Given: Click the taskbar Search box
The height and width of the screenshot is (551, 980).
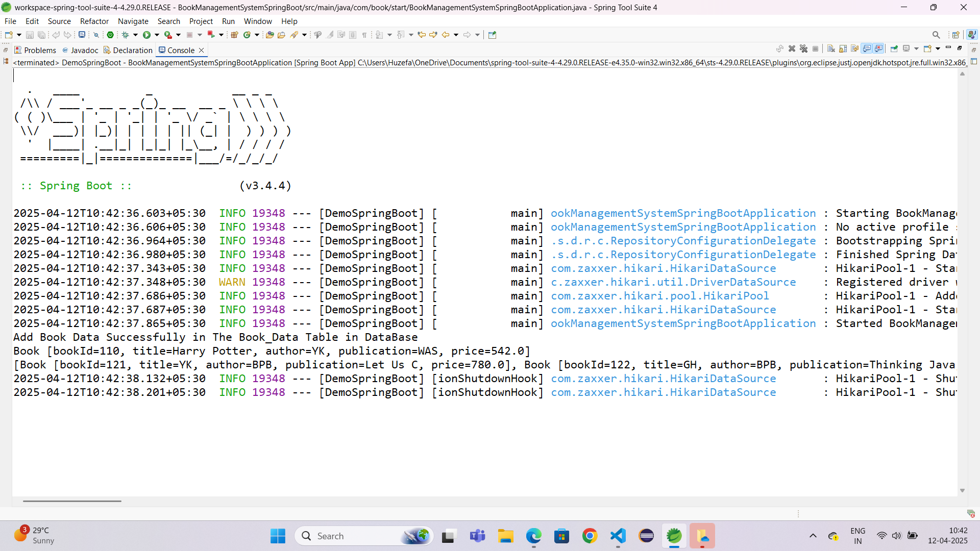Looking at the screenshot, I should 364,536.
